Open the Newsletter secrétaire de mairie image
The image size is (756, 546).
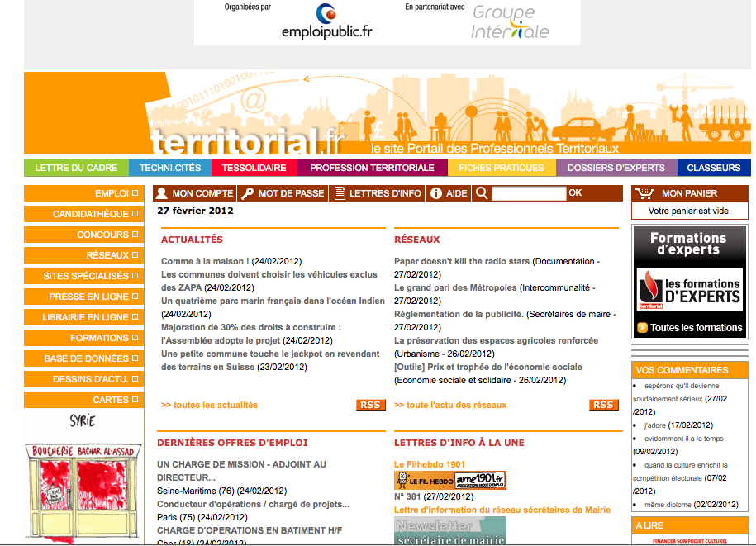pyautogui.click(x=449, y=531)
